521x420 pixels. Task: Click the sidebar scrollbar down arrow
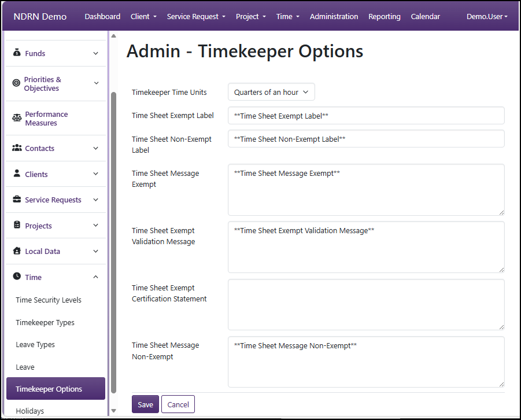pos(114,411)
